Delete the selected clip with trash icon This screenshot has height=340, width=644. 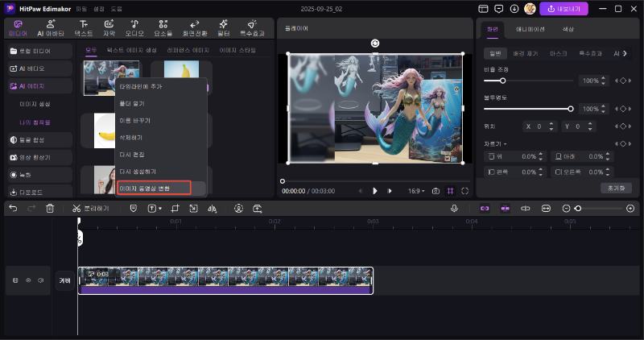(x=50, y=209)
